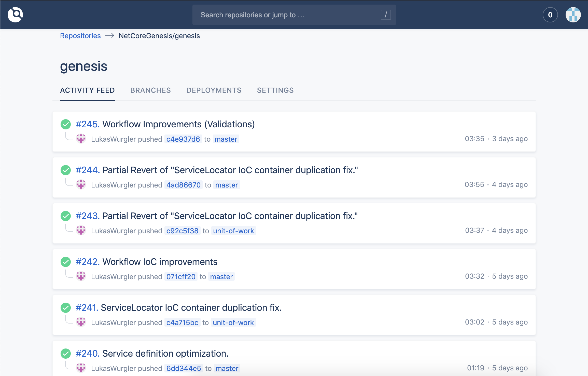Click the purple Buildkite icon next to LukasWurgler #241

coord(81,323)
